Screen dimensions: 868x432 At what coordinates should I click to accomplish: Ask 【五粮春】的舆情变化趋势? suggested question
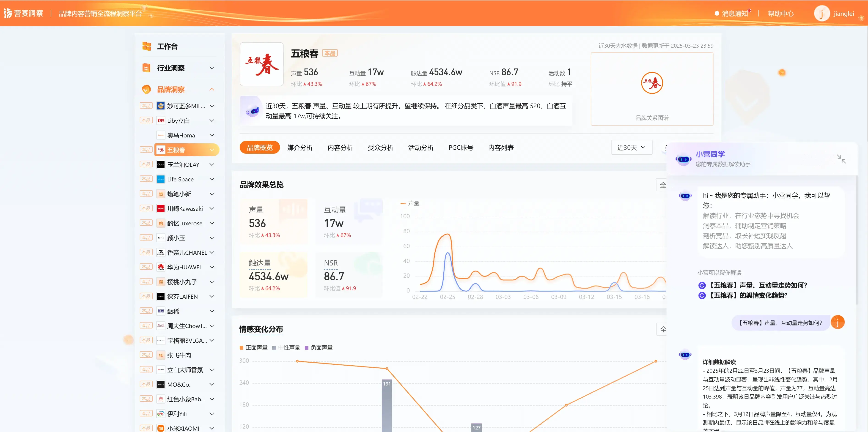click(748, 296)
